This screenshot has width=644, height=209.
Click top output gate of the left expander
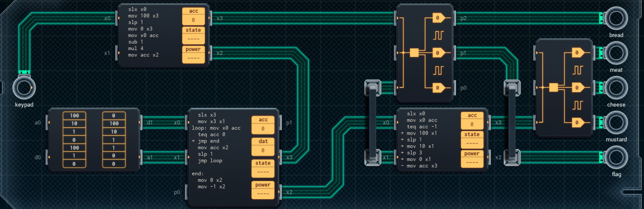[x=438, y=18]
